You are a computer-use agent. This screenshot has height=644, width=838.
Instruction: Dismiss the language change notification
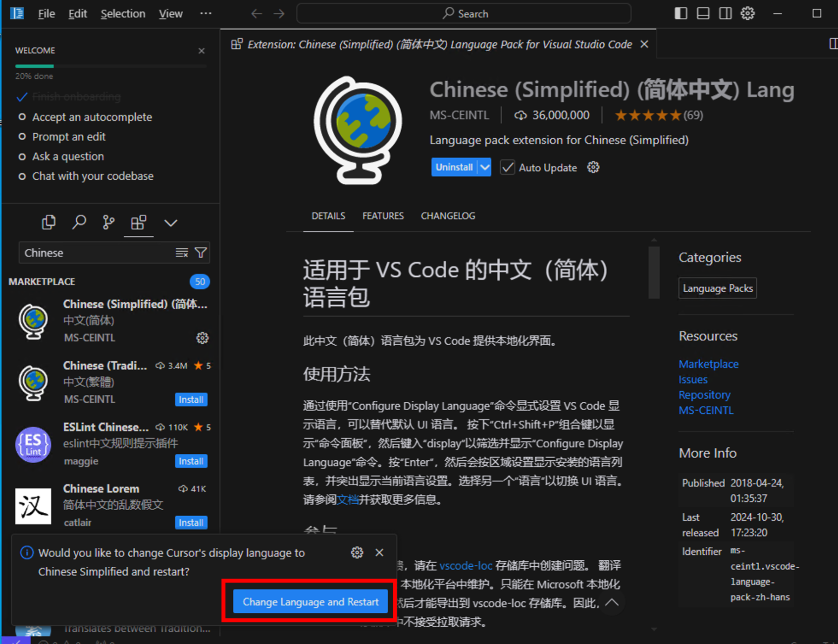pos(379,552)
